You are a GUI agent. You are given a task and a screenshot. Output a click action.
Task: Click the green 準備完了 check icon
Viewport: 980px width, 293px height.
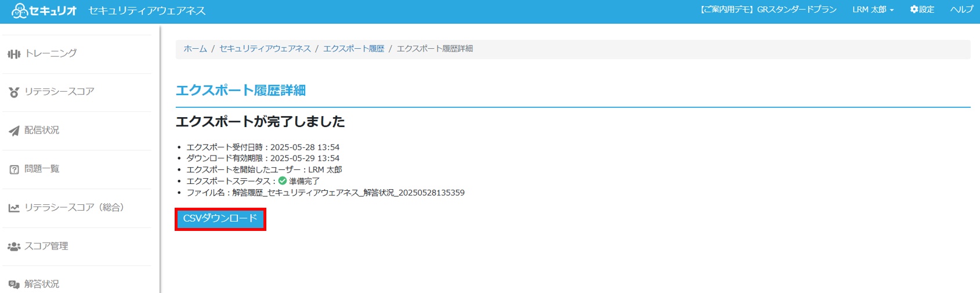click(x=283, y=181)
